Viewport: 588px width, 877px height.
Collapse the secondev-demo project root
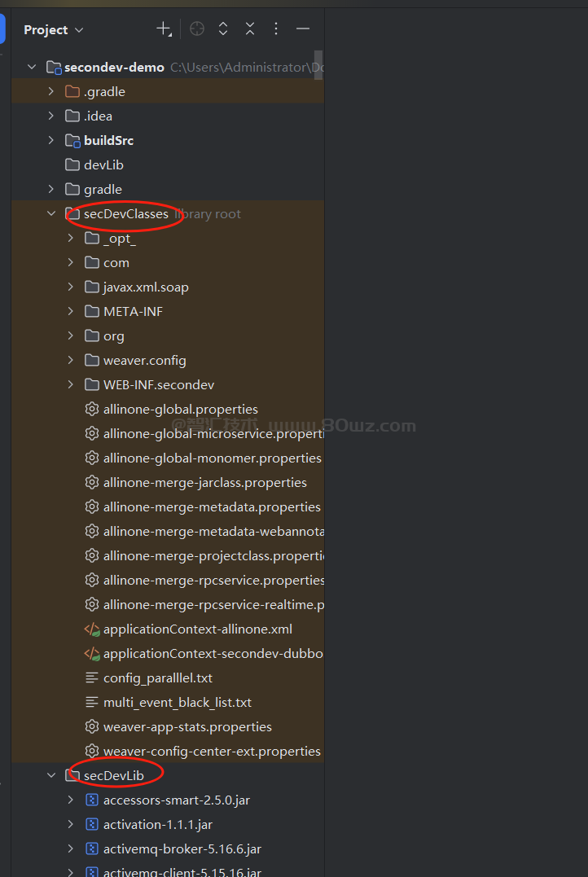click(x=32, y=68)
